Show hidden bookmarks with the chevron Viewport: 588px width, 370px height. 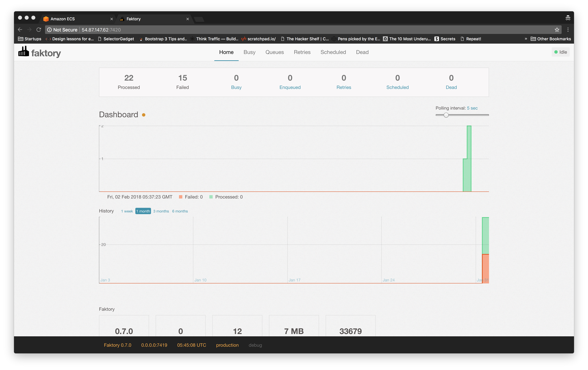pyautogui.click(x=526, y=39)
